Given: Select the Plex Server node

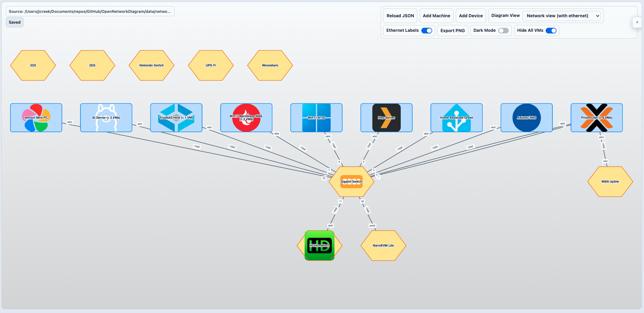Looking at the screenshot, I should point(387,118).
